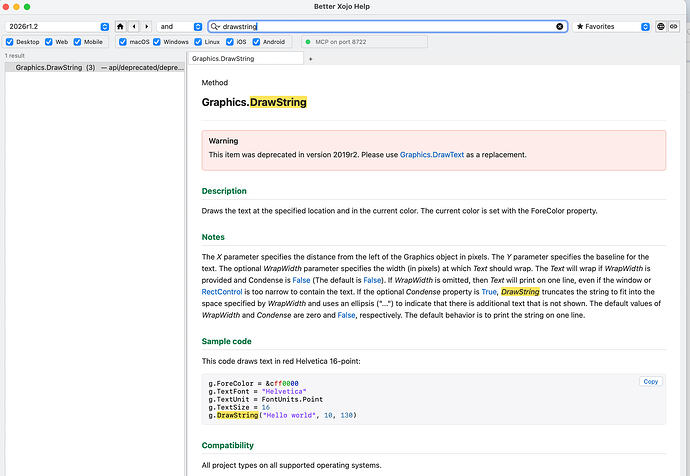Click the Description section heading
This screenshot has width=690, height=476.
tap(224, 191)
